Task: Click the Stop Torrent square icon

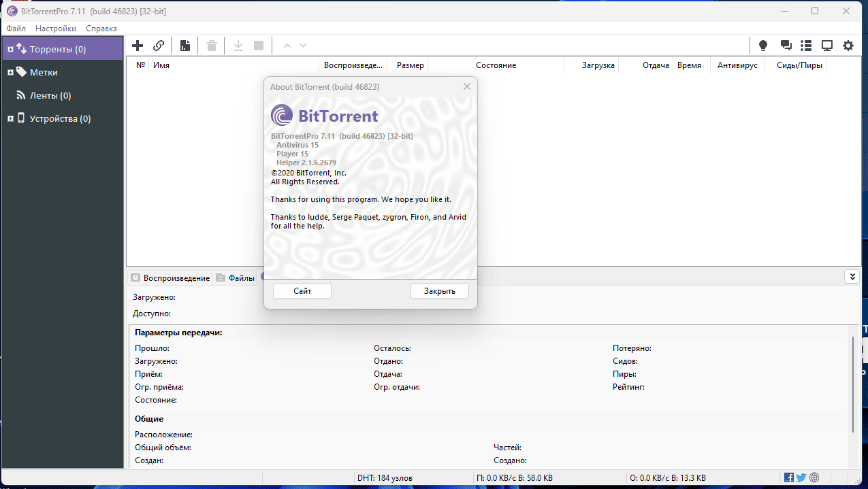Action: [x=259, y=46]
